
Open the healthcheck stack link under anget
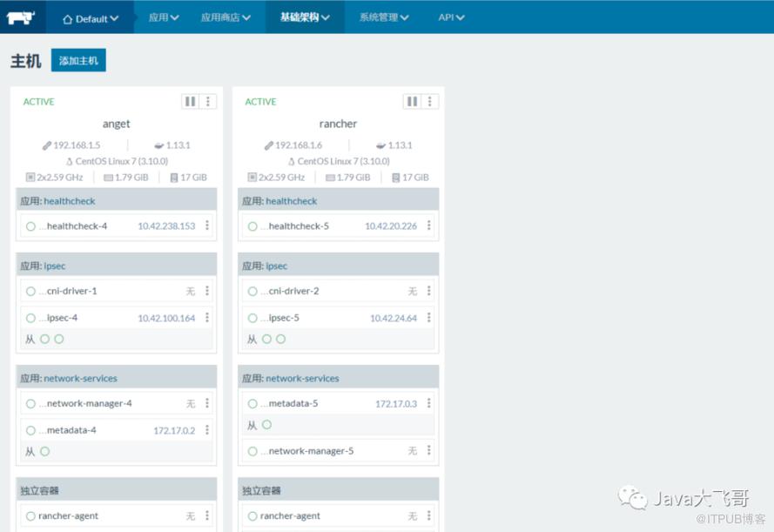pos(70,201)
